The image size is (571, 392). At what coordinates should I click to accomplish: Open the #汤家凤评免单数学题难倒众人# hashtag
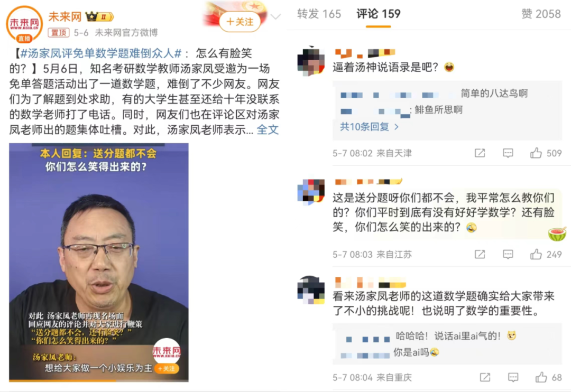point(101,53)
